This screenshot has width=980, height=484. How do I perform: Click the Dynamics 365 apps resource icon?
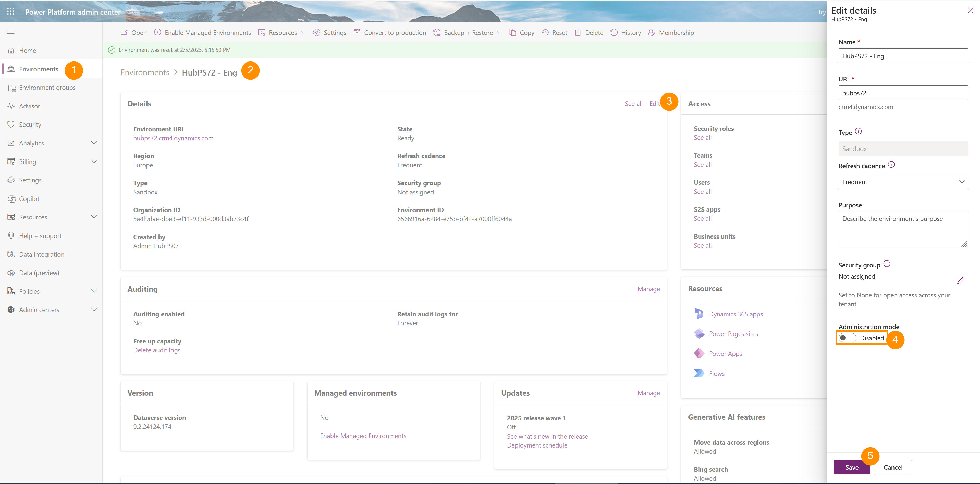click(x=699, y=314)
